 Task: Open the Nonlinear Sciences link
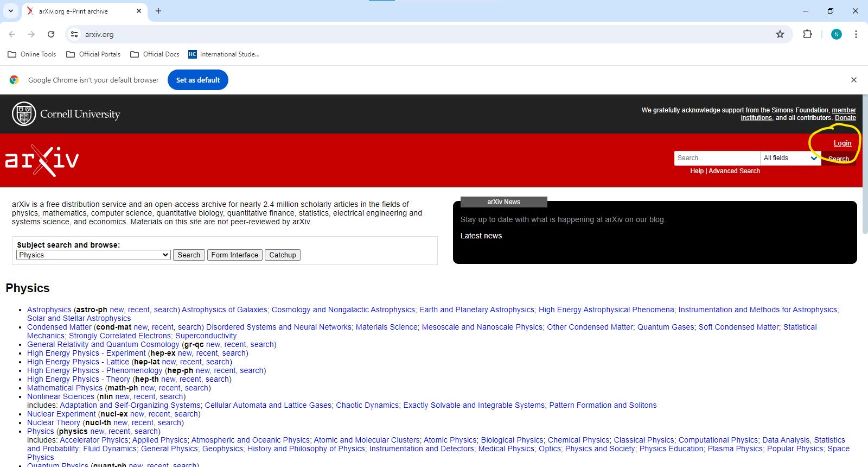61,396
